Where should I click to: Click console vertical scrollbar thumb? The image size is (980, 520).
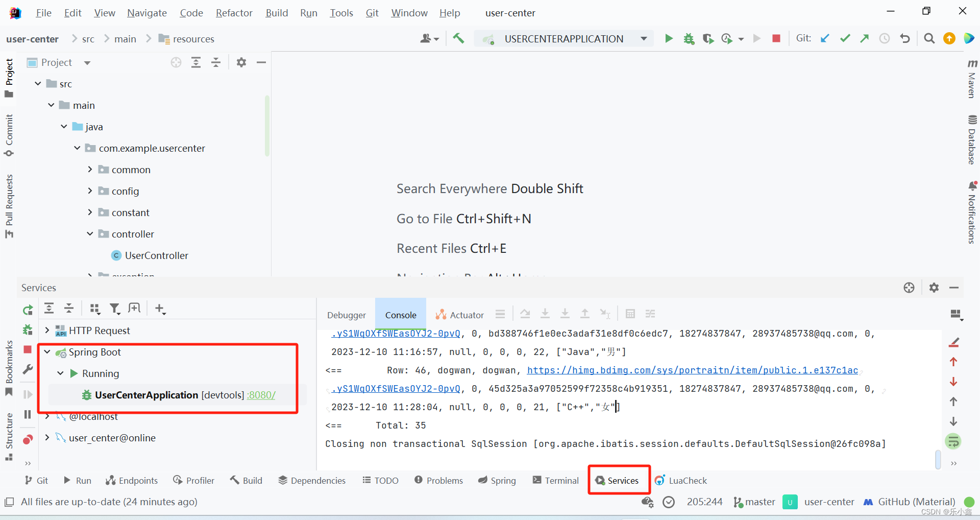938,459
